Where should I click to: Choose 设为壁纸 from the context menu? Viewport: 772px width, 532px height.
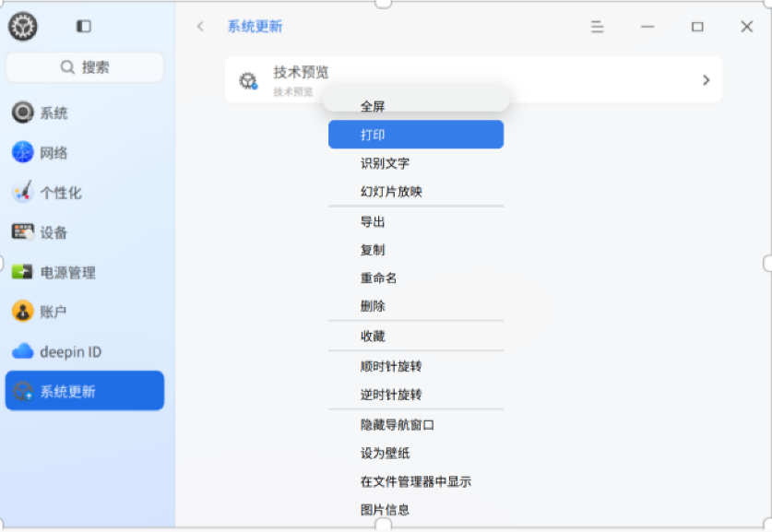[x=416, y=453]
